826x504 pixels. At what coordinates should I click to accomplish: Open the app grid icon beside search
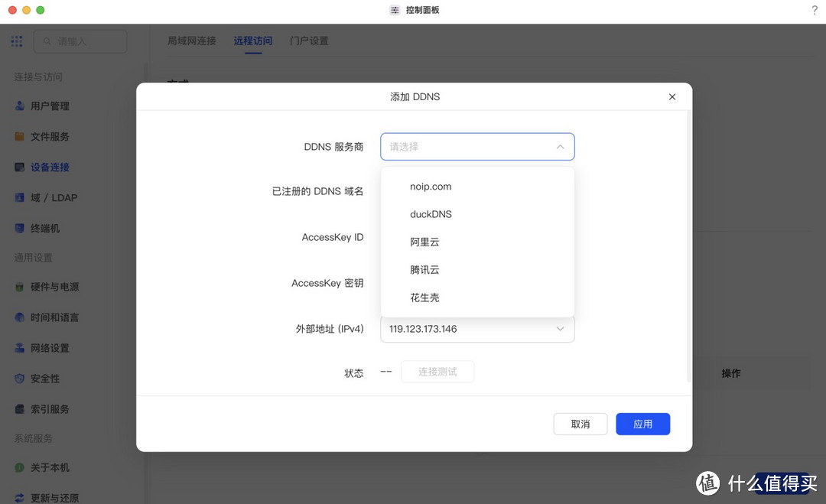click(x=17, y=41)
